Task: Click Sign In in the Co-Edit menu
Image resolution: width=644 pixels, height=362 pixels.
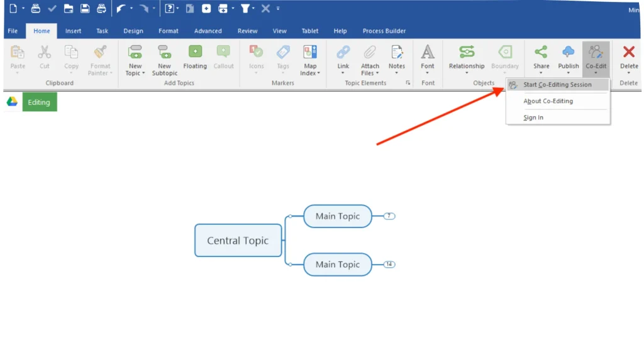Action: click(533, 118)
